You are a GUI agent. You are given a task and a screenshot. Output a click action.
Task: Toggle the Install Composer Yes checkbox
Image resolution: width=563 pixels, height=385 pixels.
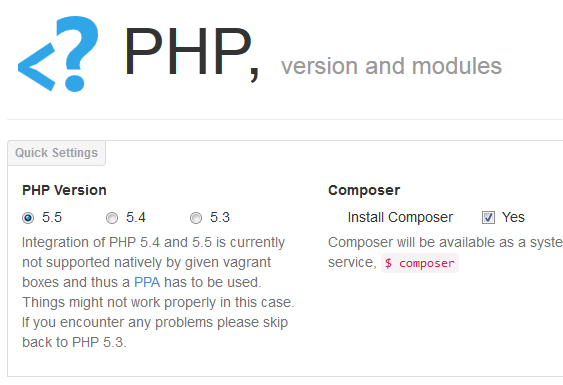pyautogui.click(x=488, y=217)
